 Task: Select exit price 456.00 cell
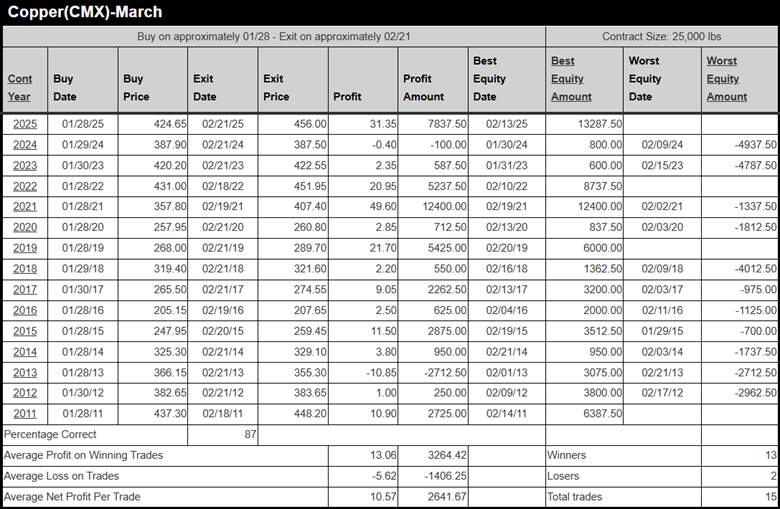tap(293, 124)
